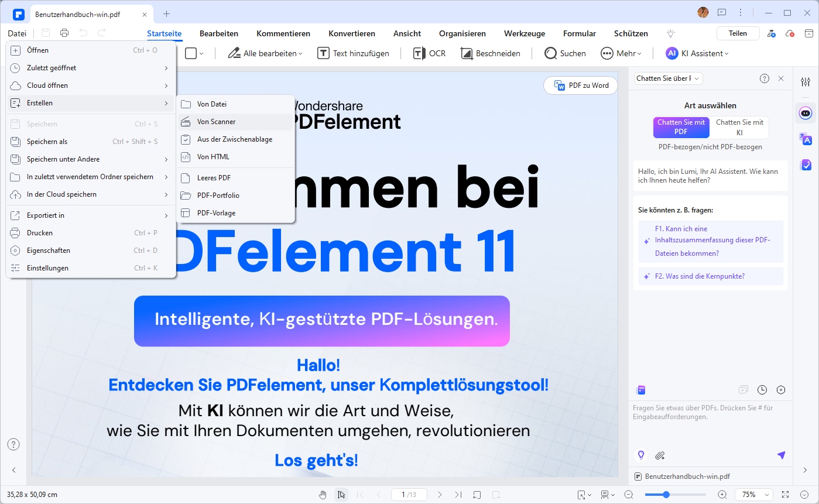
Task: Click the F2 Kernpunkte suggestion
Action: click(711, 276)
